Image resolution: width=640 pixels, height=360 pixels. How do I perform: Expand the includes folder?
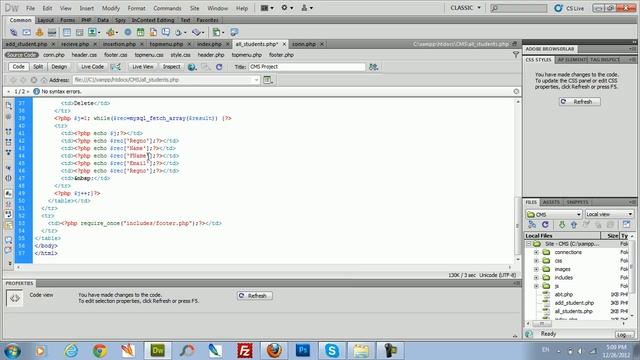[x=536, y=278]
